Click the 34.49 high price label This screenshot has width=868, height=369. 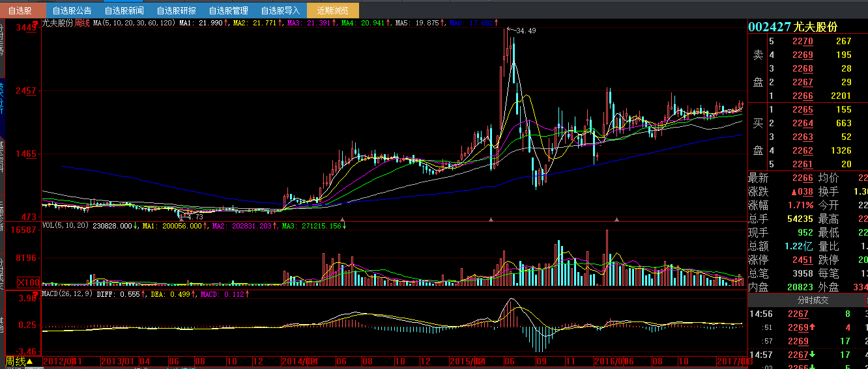(x=525, y=31)
